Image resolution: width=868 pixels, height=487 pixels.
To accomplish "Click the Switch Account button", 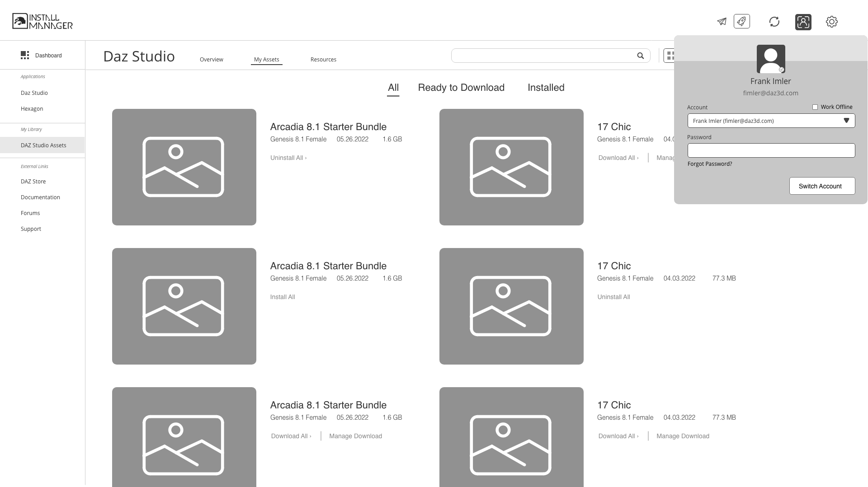I will tap(822, 186).
